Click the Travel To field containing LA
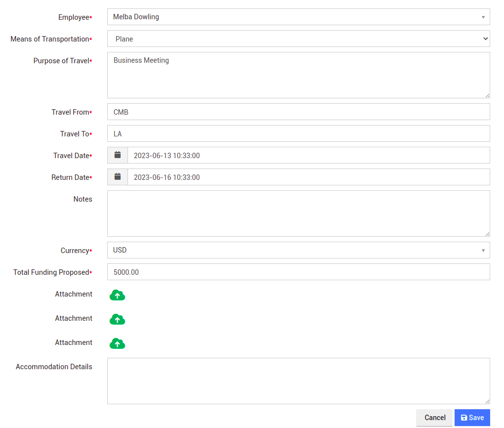The image size is (504, 428). (298, 134)
